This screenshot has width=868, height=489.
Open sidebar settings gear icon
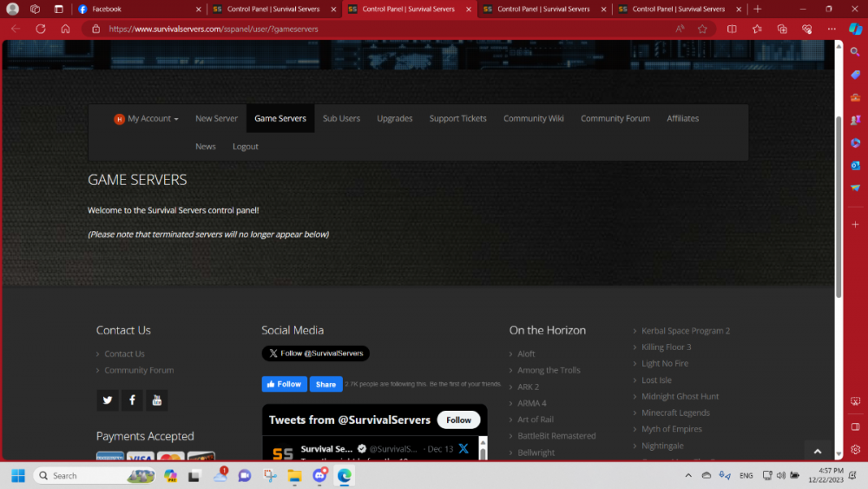(855, 449)
